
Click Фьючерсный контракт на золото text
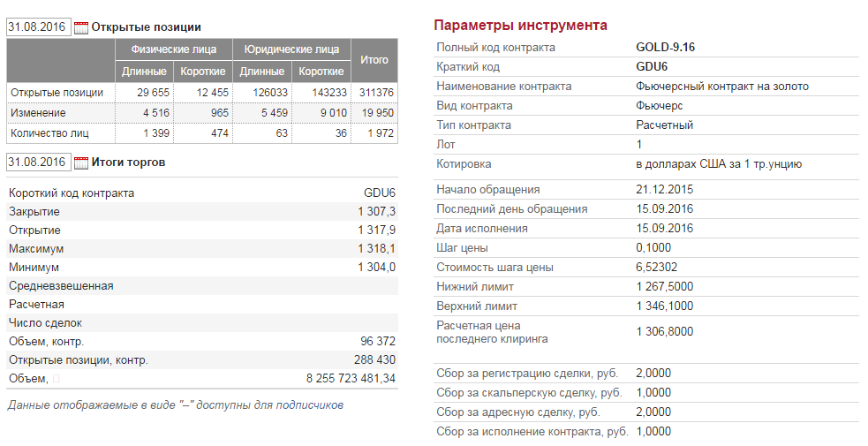click(x=722, y=87)
